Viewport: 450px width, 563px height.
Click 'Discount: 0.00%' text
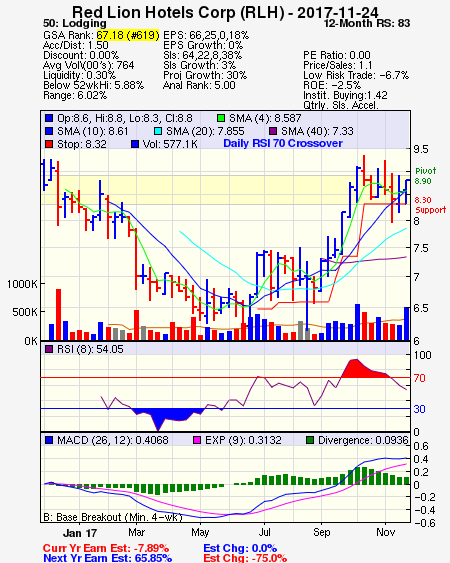(81, 55)
